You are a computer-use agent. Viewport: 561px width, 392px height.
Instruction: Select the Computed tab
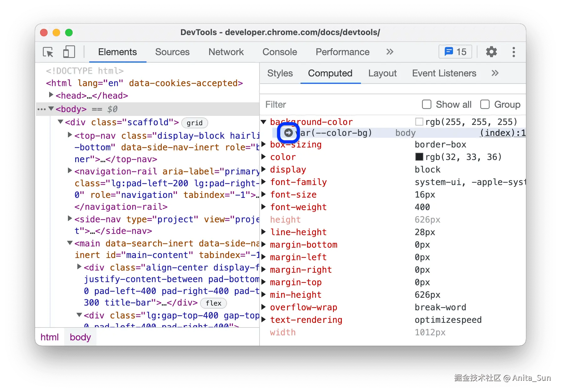point(330,73)
